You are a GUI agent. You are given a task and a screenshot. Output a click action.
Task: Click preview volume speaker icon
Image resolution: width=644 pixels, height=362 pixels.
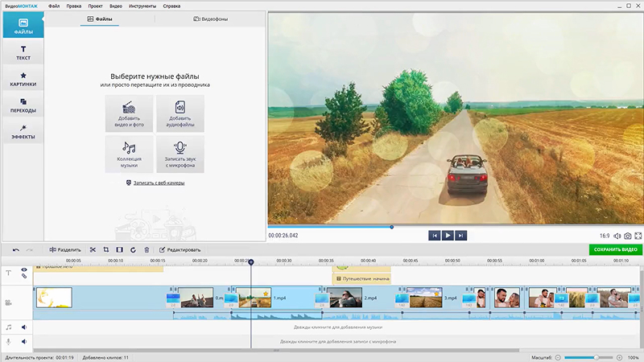617,236
